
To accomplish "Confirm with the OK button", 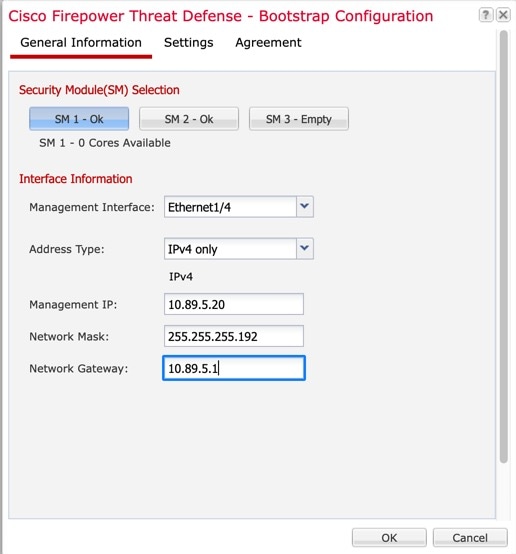I will [x=389, y=538].
